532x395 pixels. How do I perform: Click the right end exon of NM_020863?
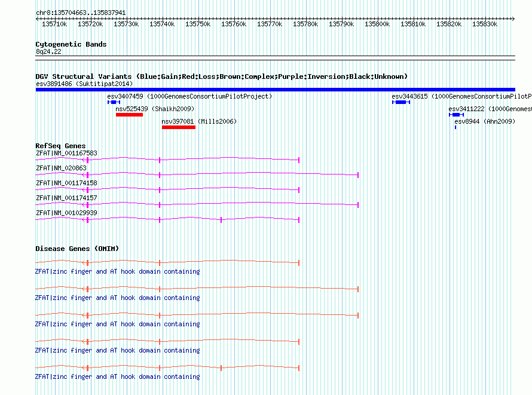point(358,175)
